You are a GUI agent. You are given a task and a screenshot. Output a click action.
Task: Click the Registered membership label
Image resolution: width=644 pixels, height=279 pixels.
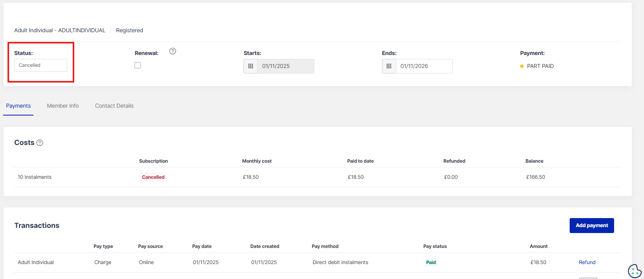pyautogui.click(x=129, y=30)
